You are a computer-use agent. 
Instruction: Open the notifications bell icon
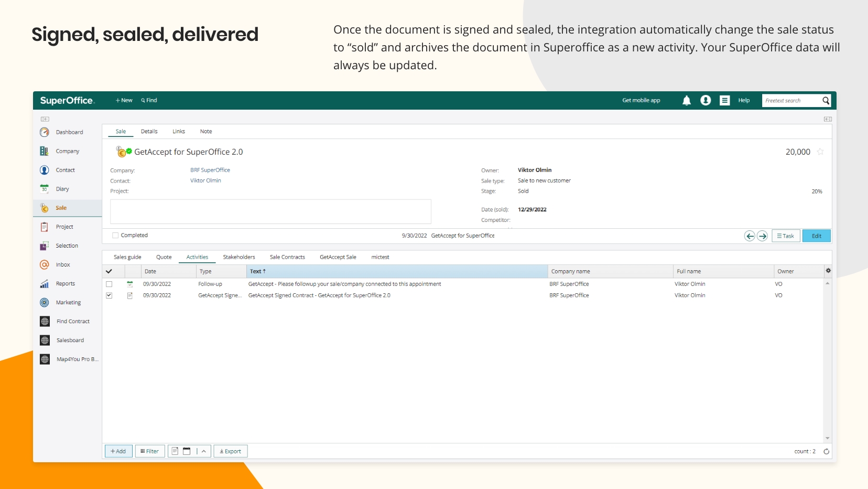[x=687, y=100]
